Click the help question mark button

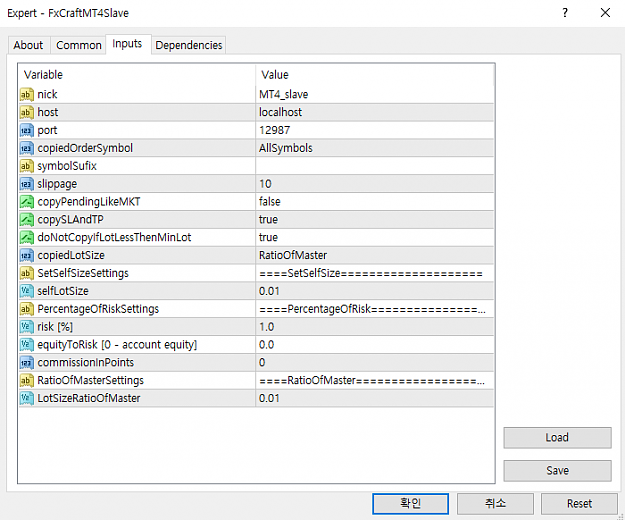pyautogui.click(x=565, y=13)
